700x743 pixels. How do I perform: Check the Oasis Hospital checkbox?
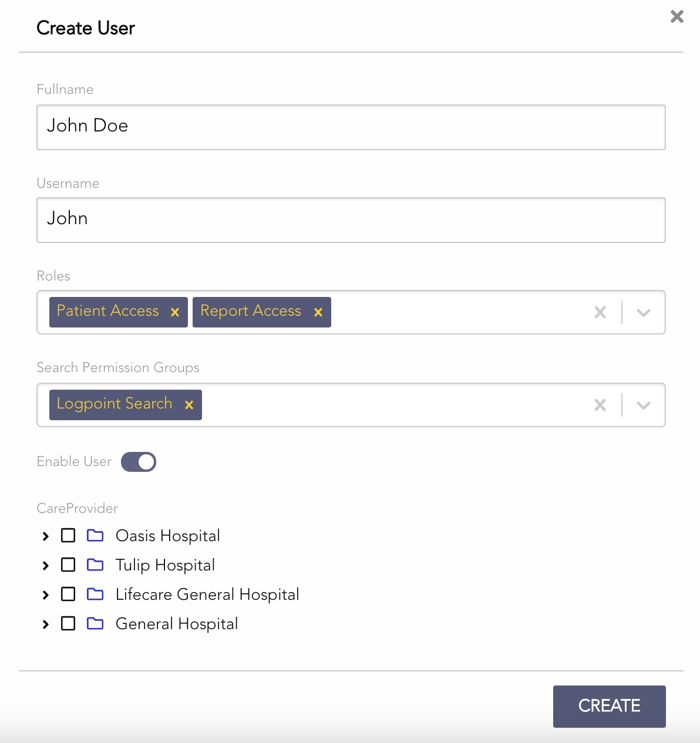tap(68, 535)
